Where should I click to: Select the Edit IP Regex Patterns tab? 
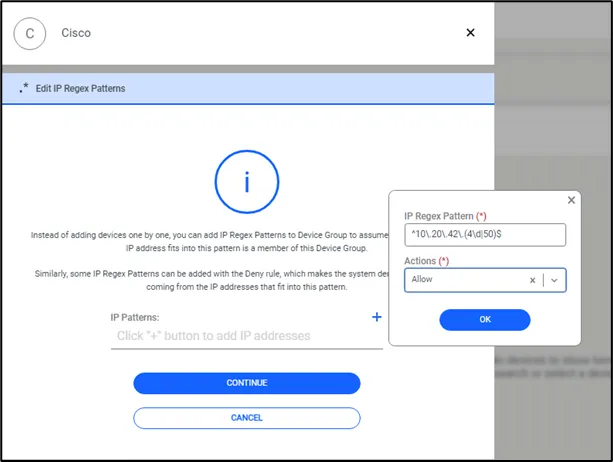248,88
